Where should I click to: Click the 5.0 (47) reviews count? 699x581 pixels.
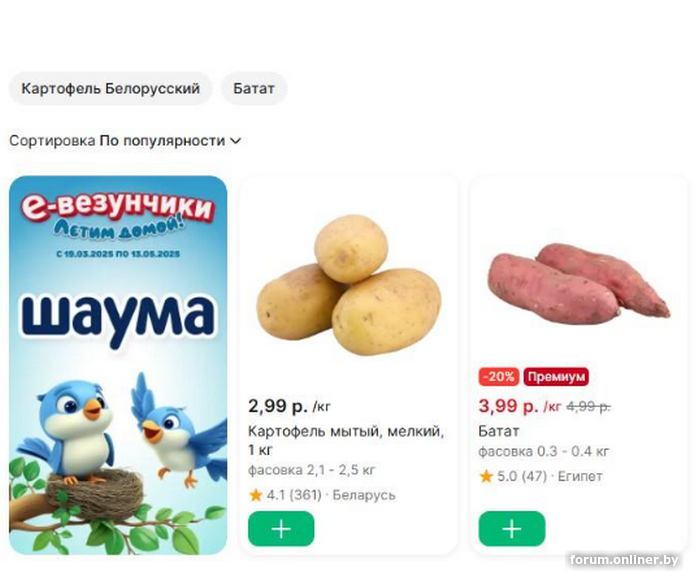pos(522,476)
